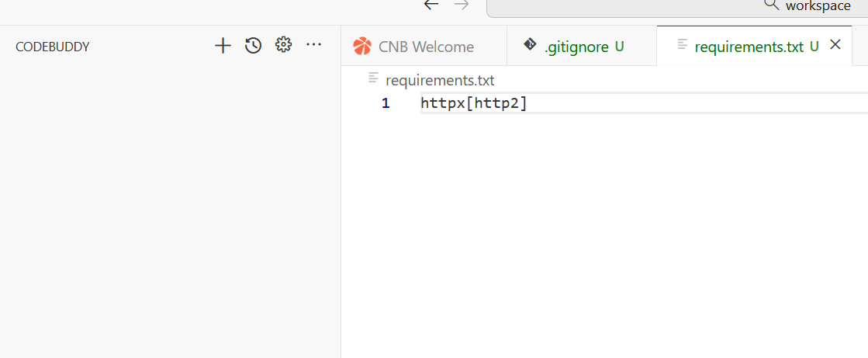Open CodeBuddy chat history
The image size is (868, 358).
pos(253,46)
